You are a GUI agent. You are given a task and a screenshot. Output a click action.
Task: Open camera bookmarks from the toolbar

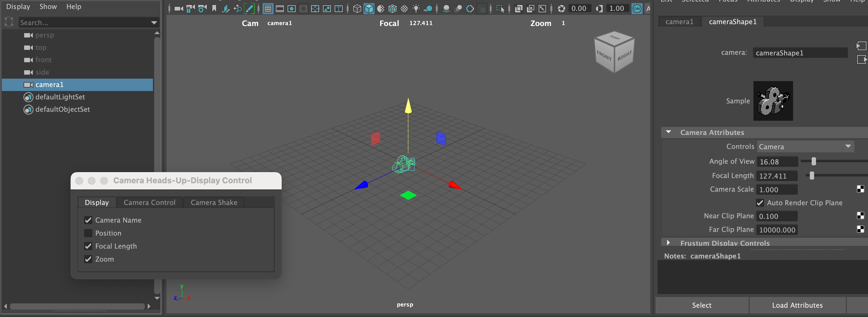(214, 9)
